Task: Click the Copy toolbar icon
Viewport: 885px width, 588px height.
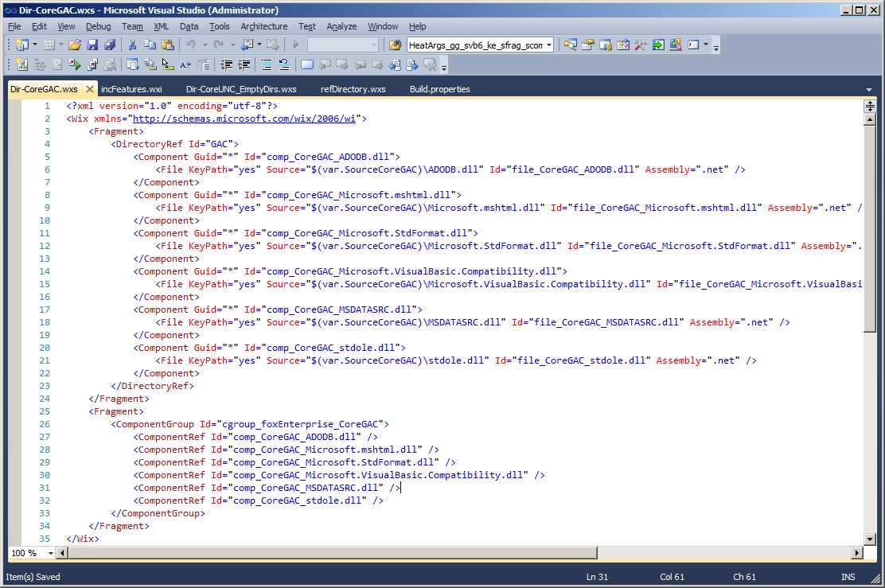Action: [150, 45]
